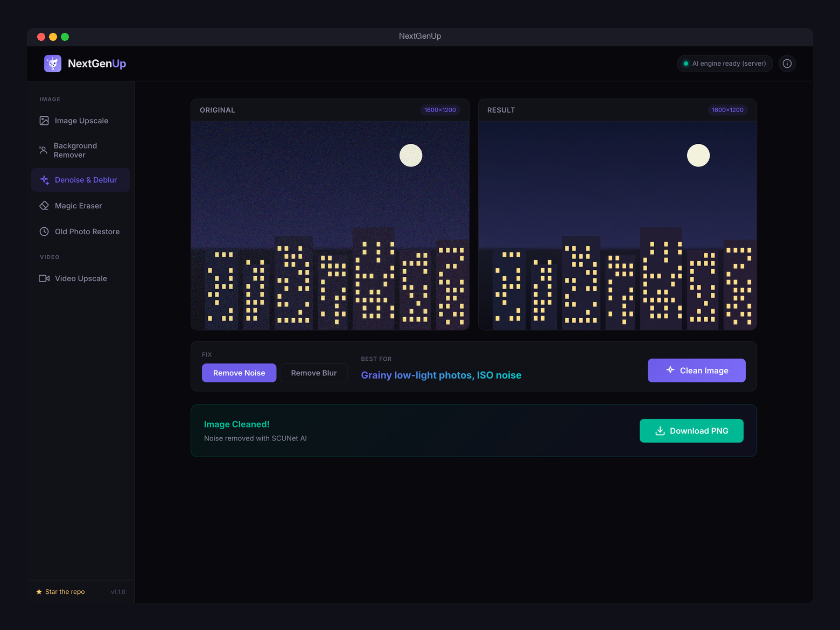Download the cleaned PNG
The image size is (840, 630).
[691, 431]
